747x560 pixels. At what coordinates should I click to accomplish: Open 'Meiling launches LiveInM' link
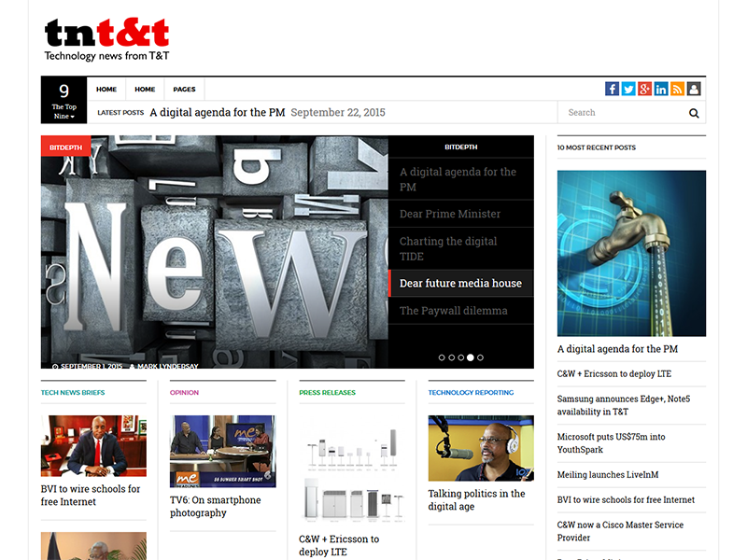point(608,475)
